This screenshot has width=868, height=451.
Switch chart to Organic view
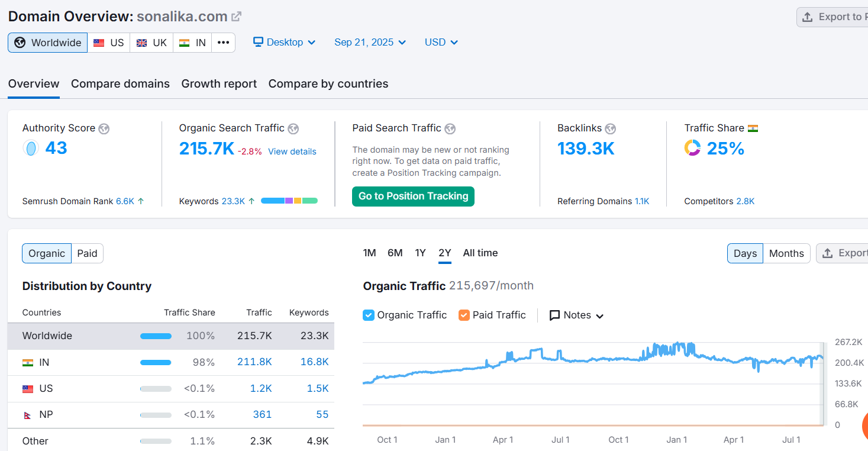pos(47,253)
